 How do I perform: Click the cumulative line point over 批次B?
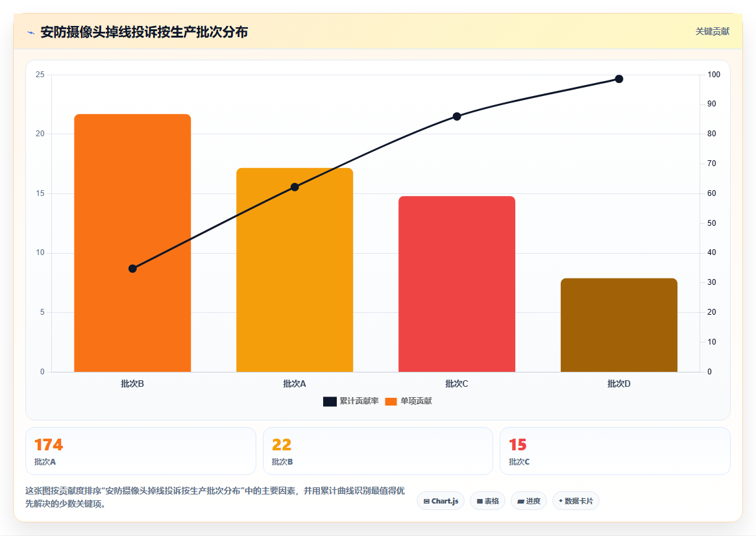pos(132,269)
